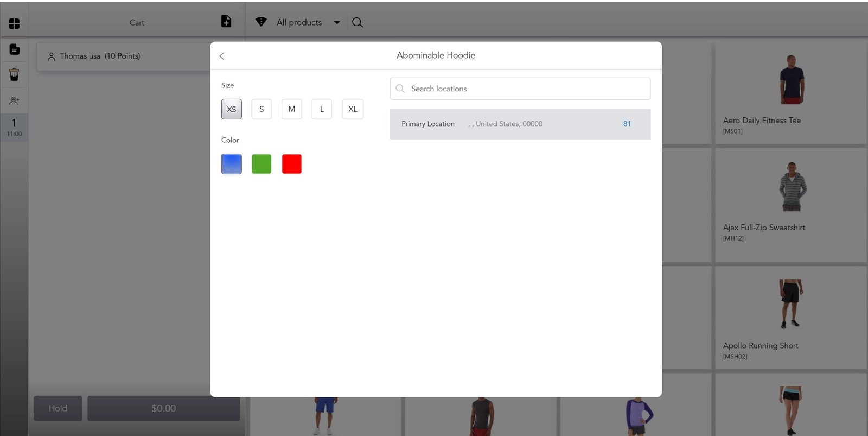This screenshot has height=436, width=868.
Task: Choose size M
Action: 292,109
